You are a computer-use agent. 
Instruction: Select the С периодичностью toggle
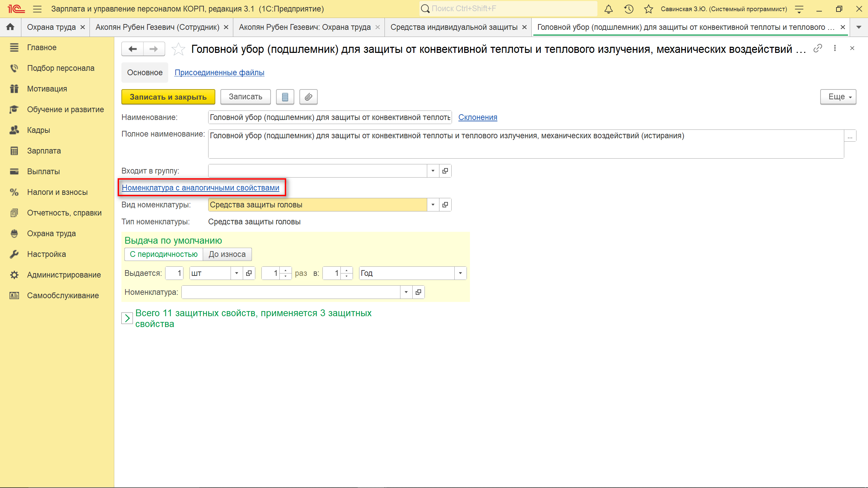[x=163, y=254]
